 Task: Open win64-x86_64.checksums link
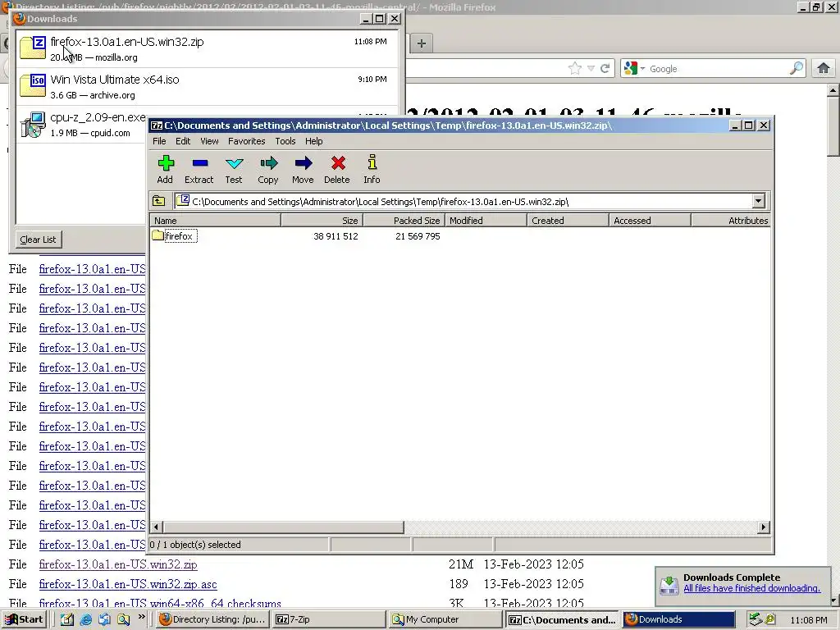[x=160, y=603]
